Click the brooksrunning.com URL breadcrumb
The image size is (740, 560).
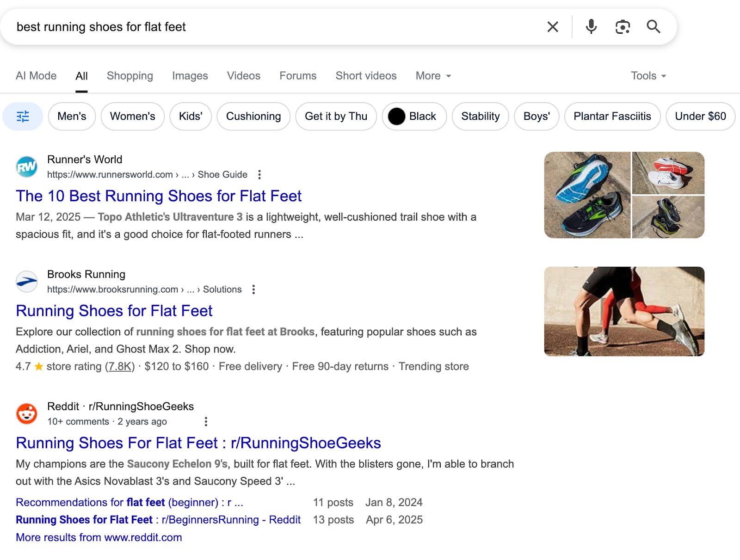point(144,289)
